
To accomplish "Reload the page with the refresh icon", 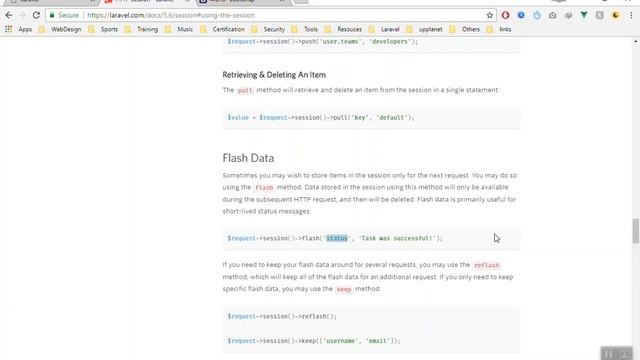I will pos(36,15).
